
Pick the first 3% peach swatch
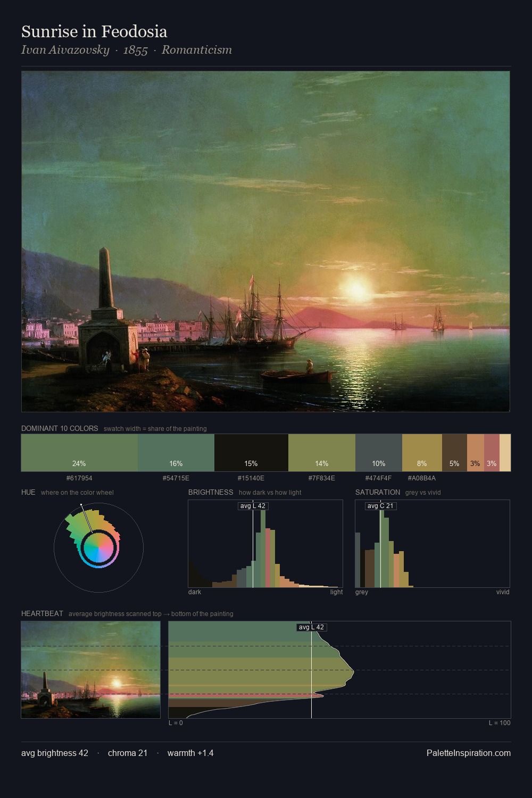click(x=476, y=453)
